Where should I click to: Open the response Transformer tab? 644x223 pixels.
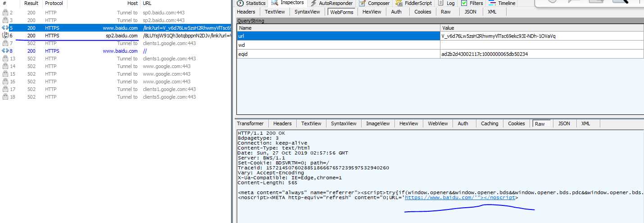(250, 123)
